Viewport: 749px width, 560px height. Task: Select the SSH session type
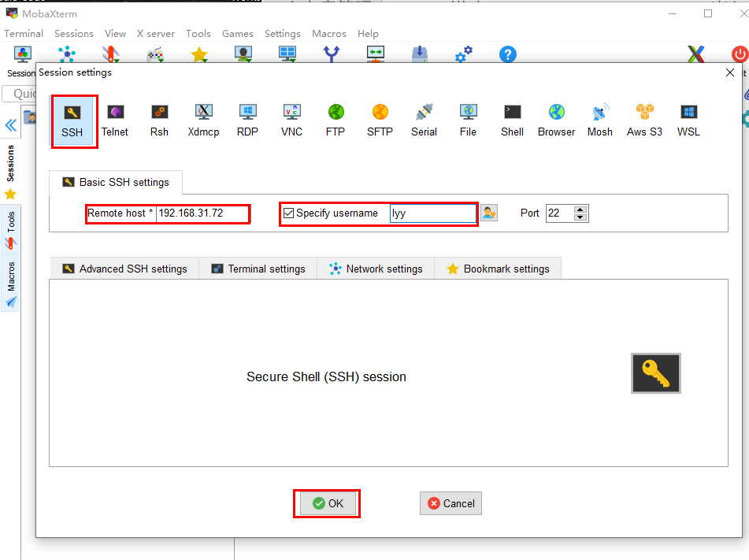(x=72, y=121)
